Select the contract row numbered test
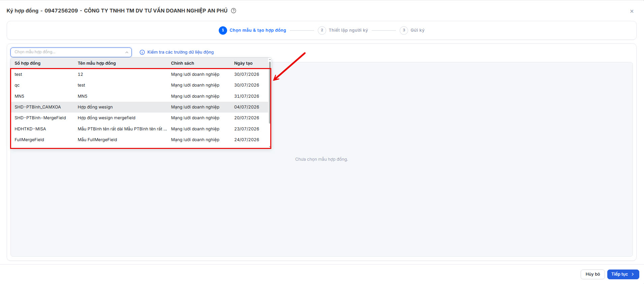644x284 pixels. coord(140,74)
